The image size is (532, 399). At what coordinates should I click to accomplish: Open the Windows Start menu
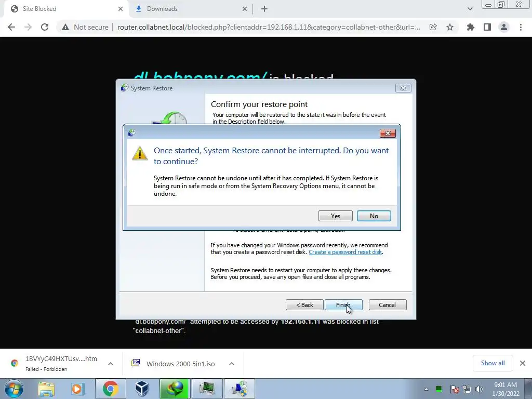[x=14, y=389]
